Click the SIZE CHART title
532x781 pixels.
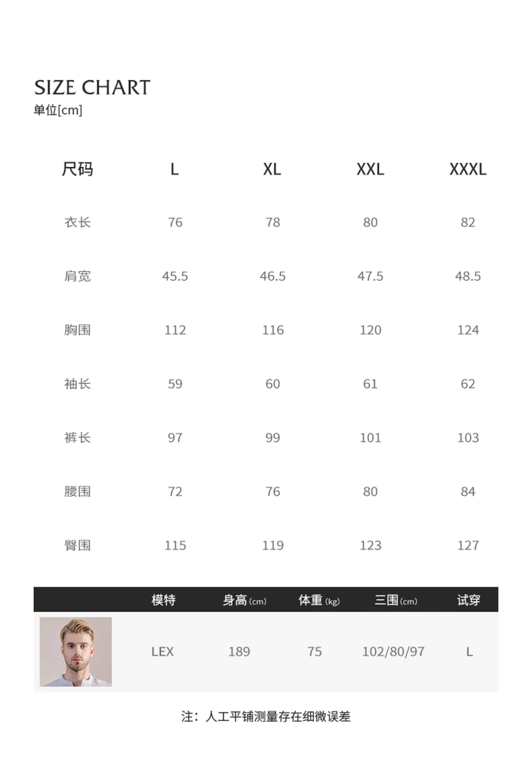click(x=92, y=88)
